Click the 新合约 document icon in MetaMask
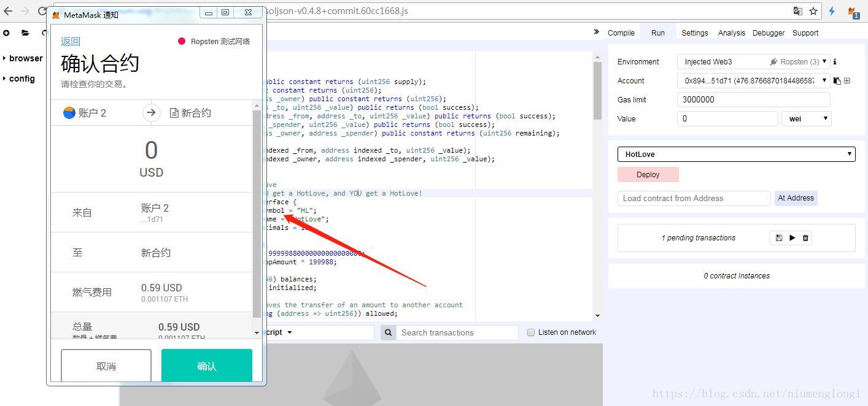 (174, 113)
